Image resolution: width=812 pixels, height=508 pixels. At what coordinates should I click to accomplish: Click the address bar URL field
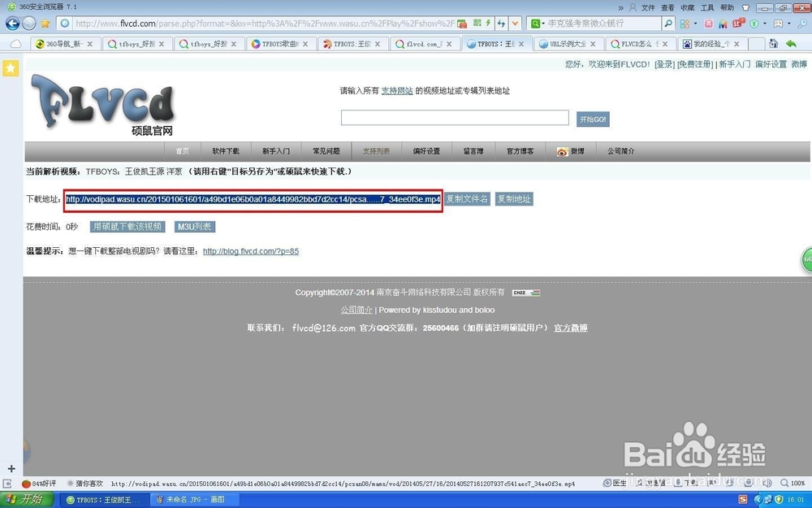click(x=264, y=24)
